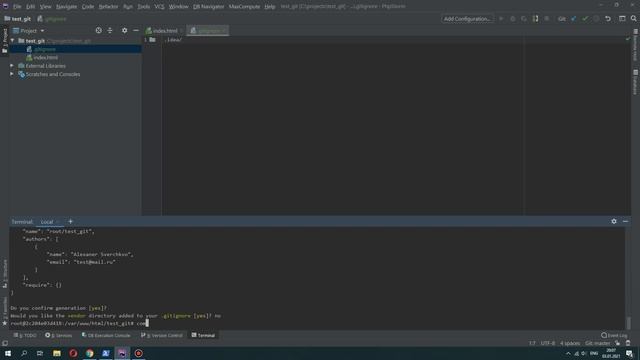
Task: Switch to the index.html editor tab
Action: [164, 31]
